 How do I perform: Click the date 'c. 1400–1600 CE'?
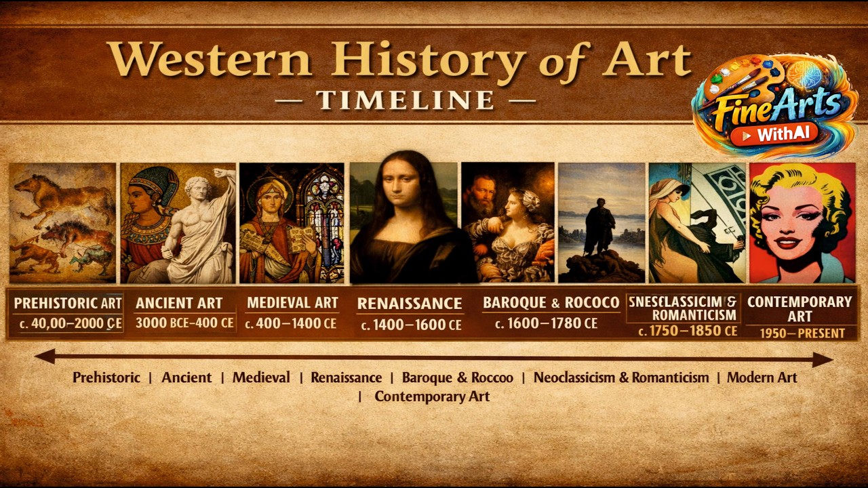click(x=411, y=325)
